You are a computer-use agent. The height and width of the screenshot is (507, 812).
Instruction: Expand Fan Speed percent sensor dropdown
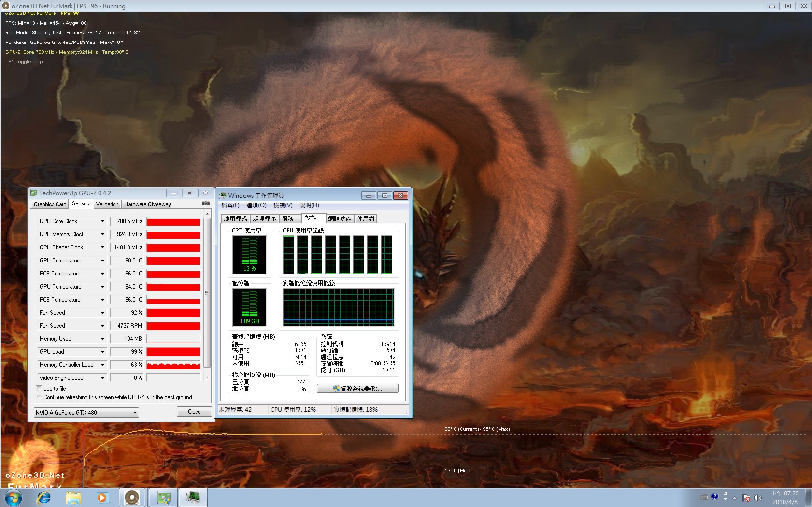coord(102,313)
